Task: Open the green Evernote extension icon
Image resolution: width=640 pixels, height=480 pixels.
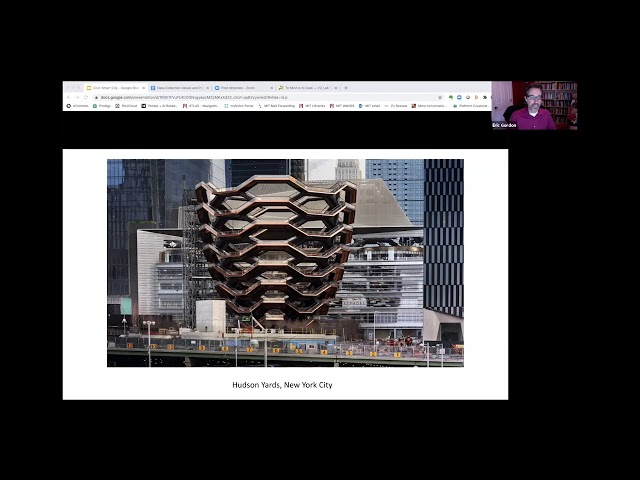Action: [x=451, y=98]
